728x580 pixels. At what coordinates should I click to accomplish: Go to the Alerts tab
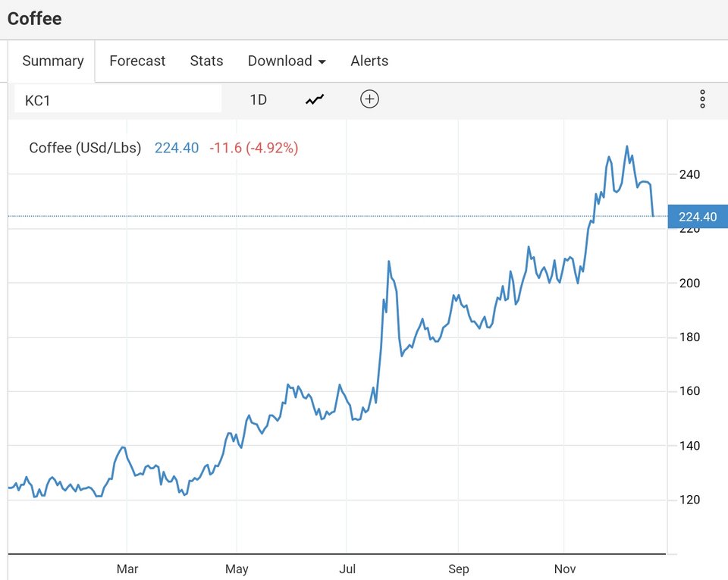pos(369,61)
